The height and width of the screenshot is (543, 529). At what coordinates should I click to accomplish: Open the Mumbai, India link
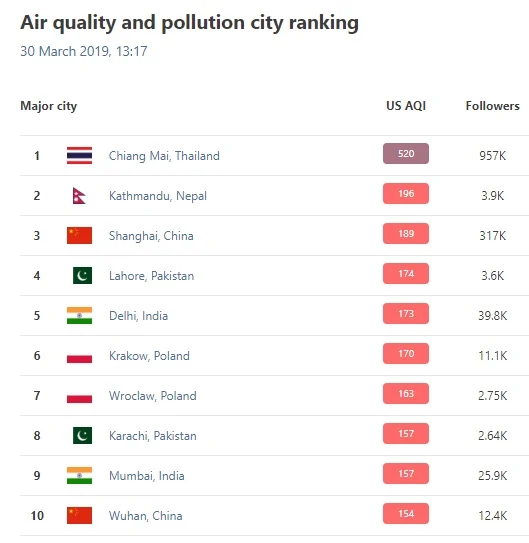(x=146, y=476)
